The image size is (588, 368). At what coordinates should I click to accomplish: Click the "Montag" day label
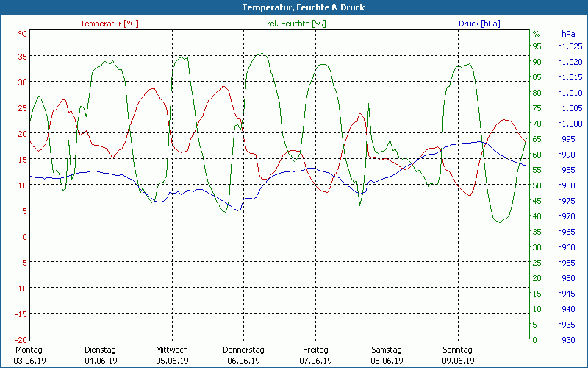pos(29,350)
